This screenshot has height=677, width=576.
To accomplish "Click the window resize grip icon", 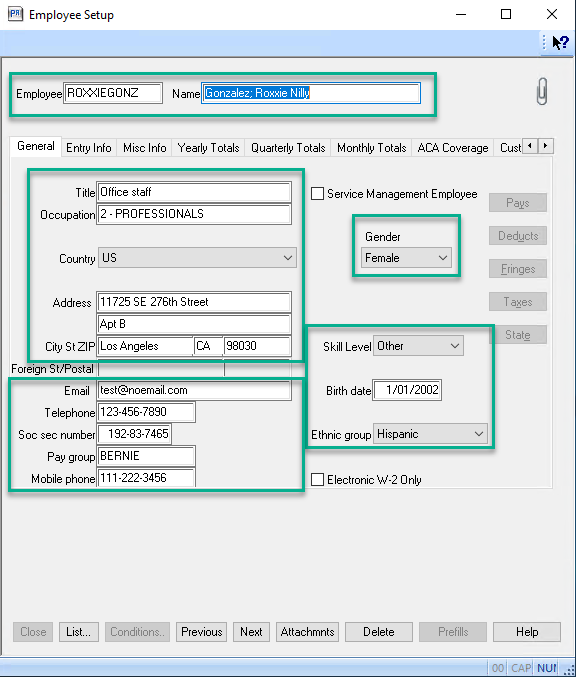I will 569,669.
